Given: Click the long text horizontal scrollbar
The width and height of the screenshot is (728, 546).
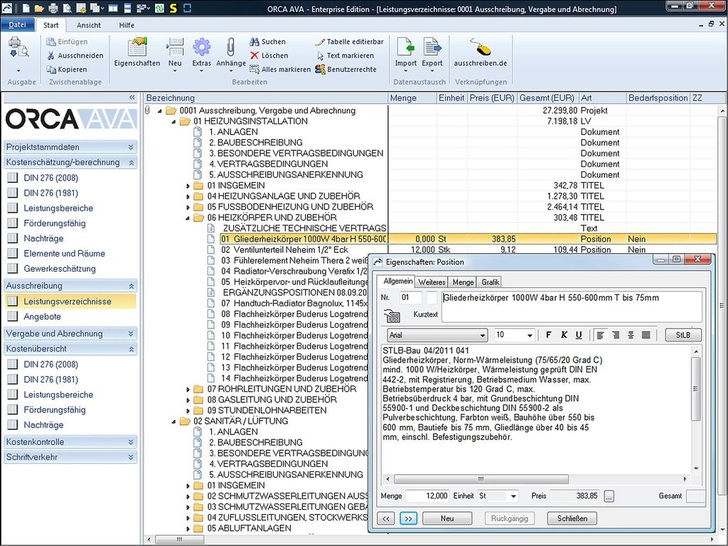Looking at the screenshot, I should click(481, 479).
